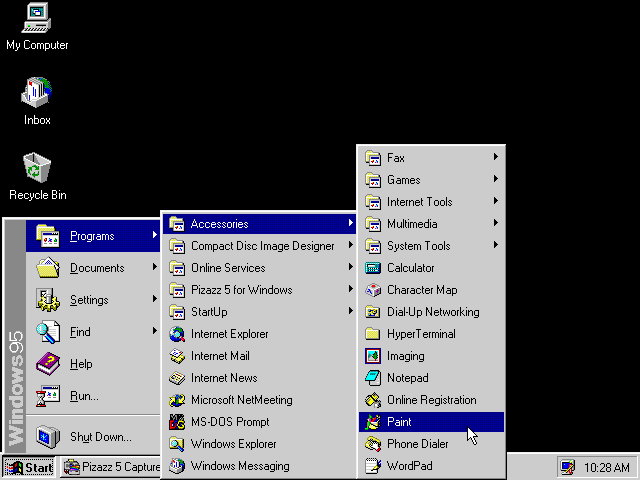The width and height of the screenshot is (640, 480).
Task: Click the Online Services folder icon
Action: (177, 268)
